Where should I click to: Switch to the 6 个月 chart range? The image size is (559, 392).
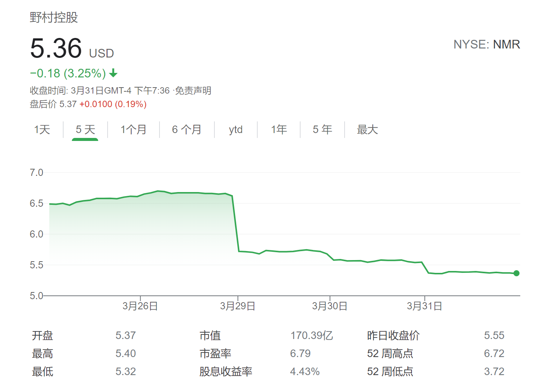point(187,130)
